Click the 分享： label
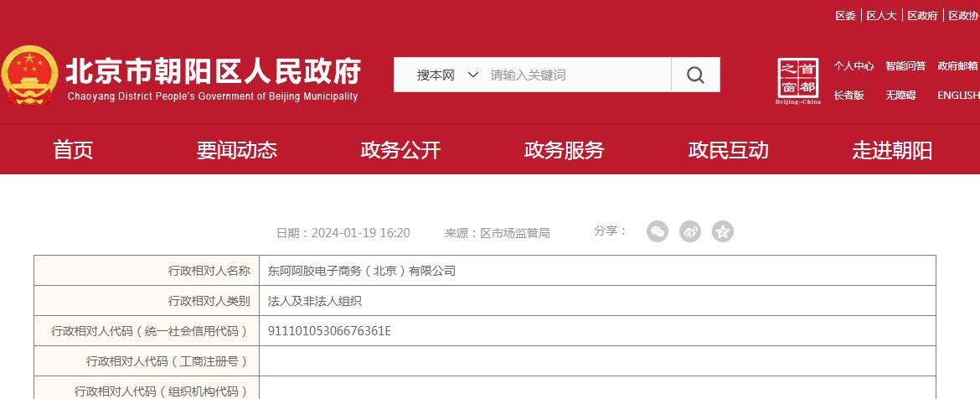This screenshot has height=399, width=980. (610, 231)
